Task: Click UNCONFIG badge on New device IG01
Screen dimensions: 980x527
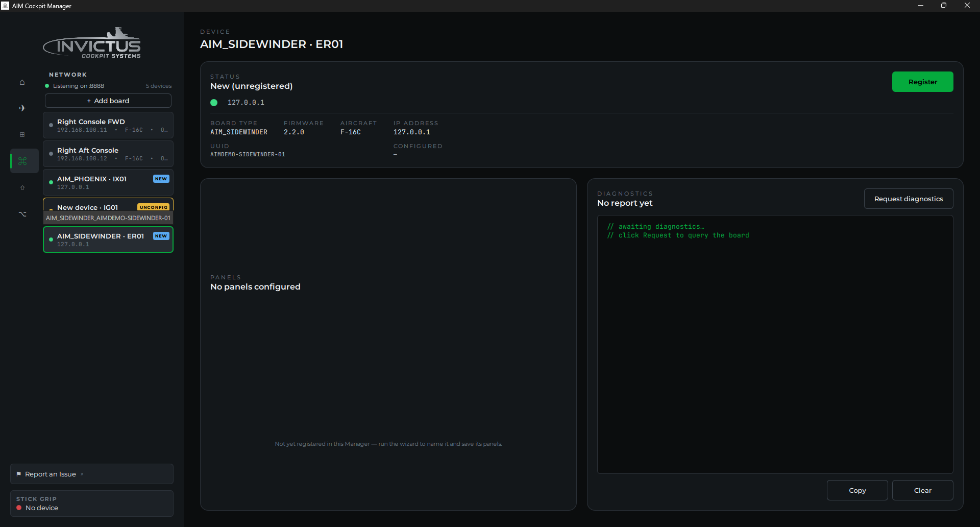Action: point(153,207)
